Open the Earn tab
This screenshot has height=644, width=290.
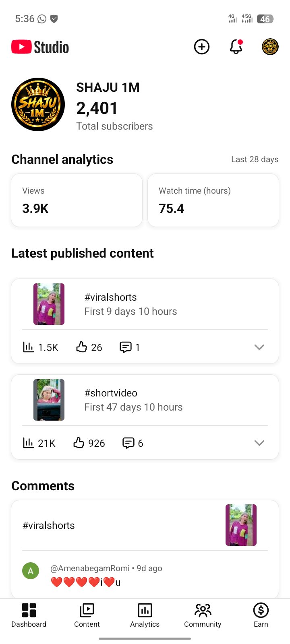(x=261, y=615)
